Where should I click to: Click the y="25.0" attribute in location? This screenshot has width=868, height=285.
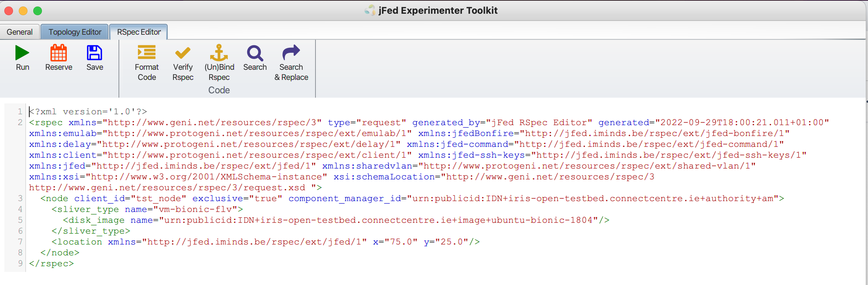click(x=446, y=242)
